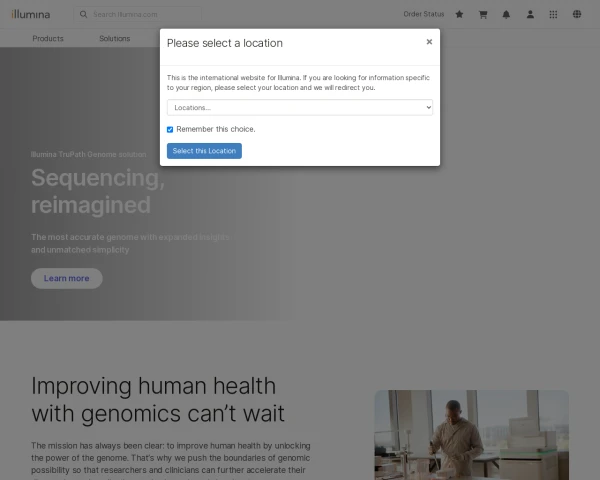This screenshot has height=480, width=600.
Task: Open the shopping cart icon
Action: (483, 15)
